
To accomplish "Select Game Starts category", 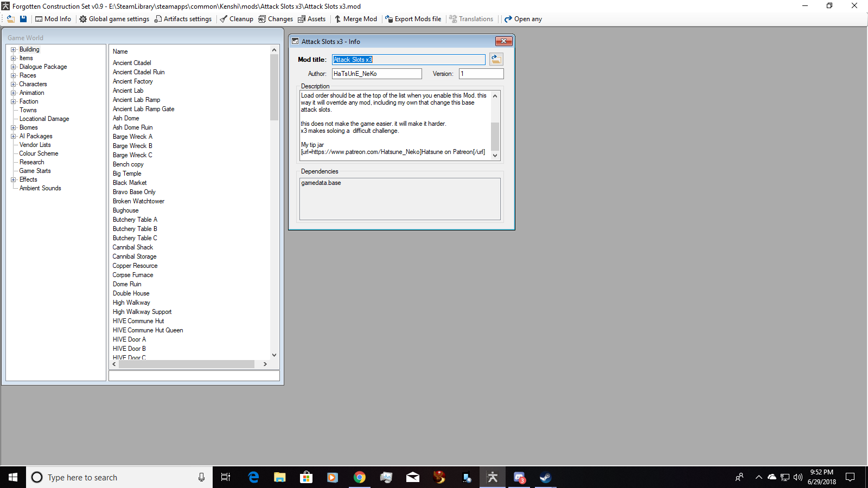I will [x=35, y=171].
